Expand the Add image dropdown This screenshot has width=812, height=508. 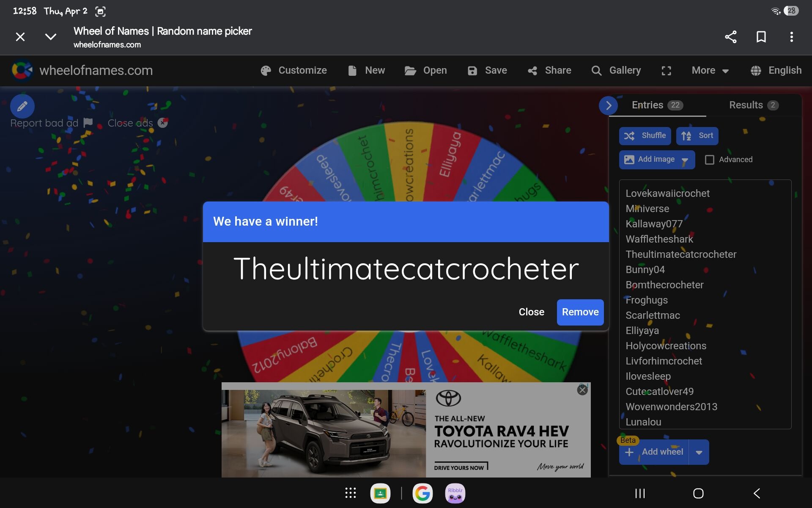pyautogui.click(x=685, y=160)
